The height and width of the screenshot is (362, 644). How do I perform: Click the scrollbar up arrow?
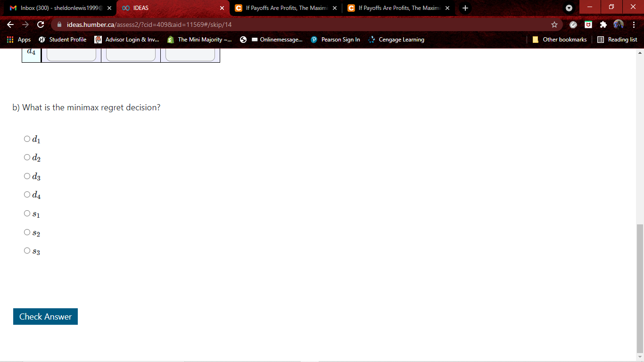tap(640, 53)
